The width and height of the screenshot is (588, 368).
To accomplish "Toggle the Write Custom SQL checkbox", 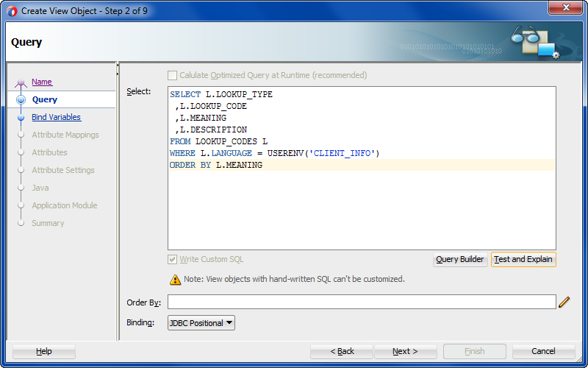I will coord(172,260).
